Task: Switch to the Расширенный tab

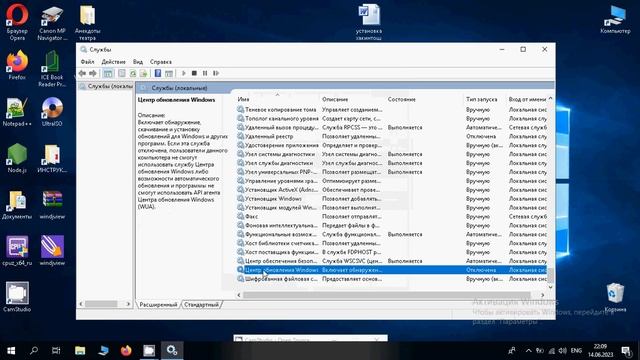Action: tap(158, 304)
